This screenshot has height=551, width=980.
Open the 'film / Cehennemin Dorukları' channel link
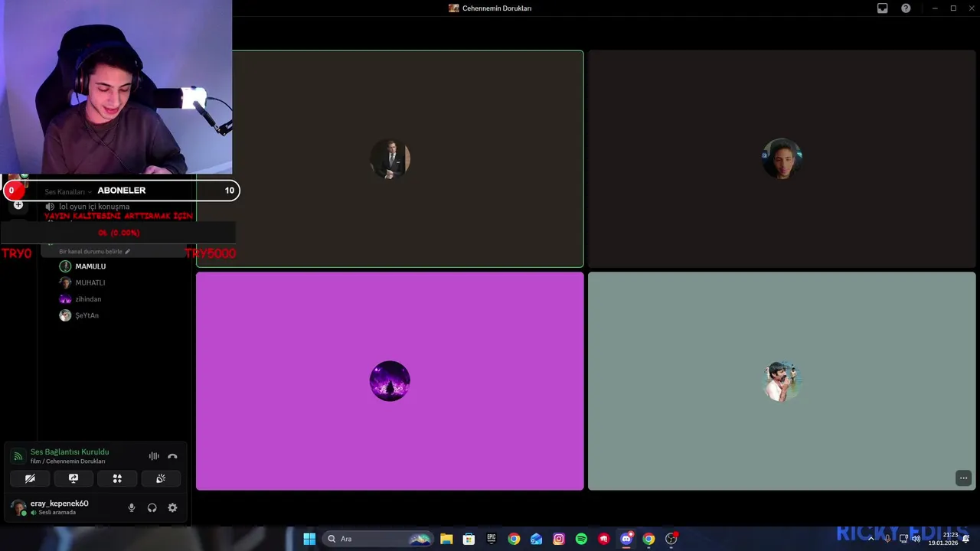[x=68, y=461]
